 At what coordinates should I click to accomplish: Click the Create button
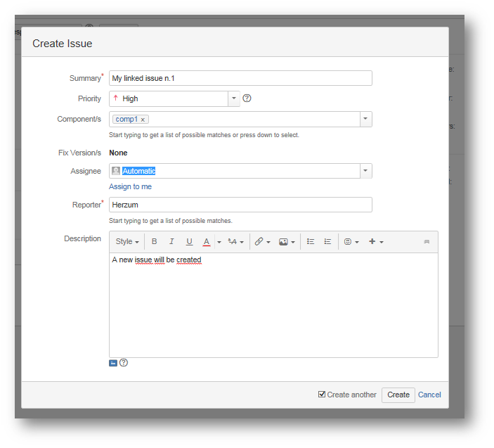click(x=398, y=395)
